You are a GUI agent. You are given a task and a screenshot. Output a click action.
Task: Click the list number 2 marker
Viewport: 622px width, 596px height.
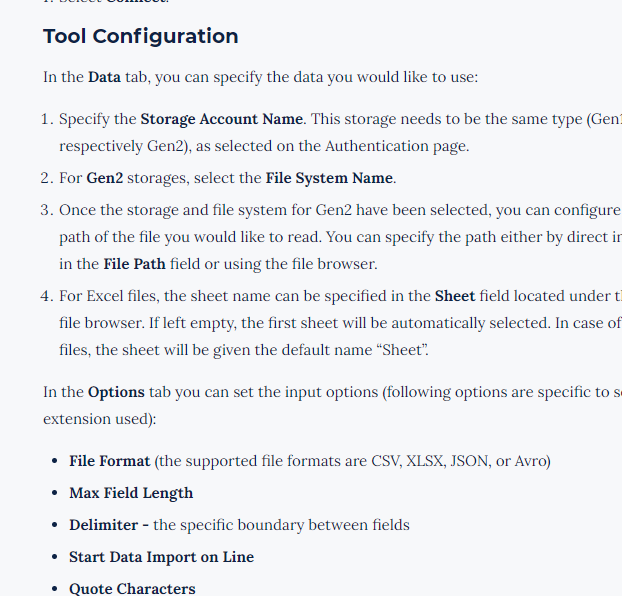click(x=46, y=179)
